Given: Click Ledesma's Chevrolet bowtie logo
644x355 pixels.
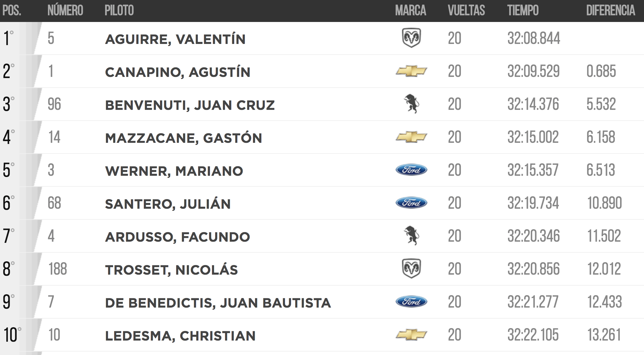Looking at the screenshot, I should [x=411, y=335].
